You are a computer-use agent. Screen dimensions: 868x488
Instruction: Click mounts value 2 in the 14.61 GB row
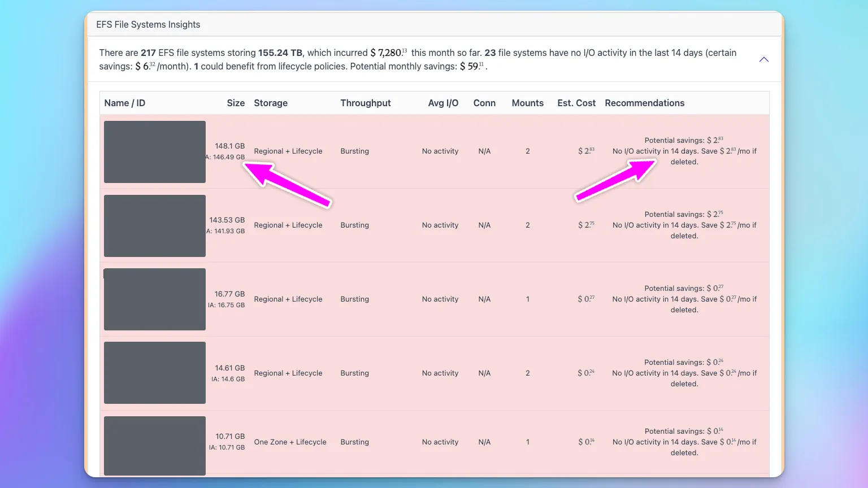click(x=528, y=373)
